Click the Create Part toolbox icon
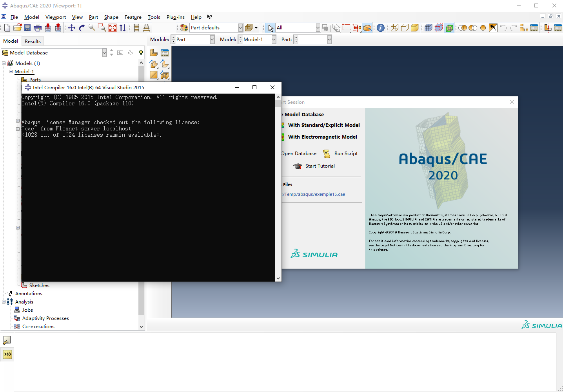 [x=154, y=52]
